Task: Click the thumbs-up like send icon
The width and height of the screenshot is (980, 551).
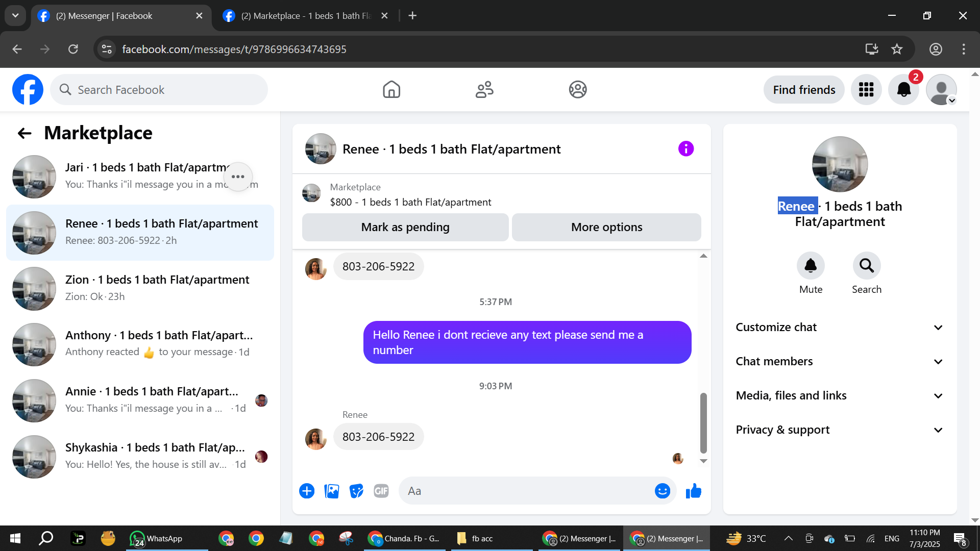Action: pos(693,491)
